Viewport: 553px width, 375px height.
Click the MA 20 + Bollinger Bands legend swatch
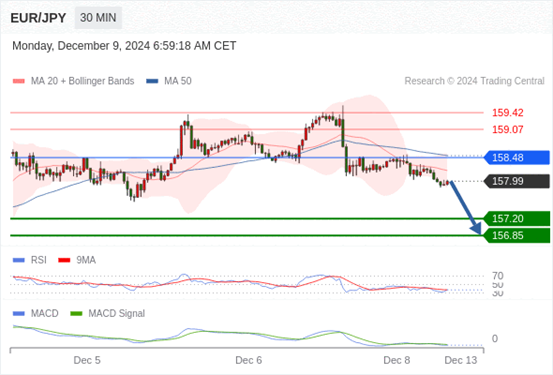click(19, 81)
